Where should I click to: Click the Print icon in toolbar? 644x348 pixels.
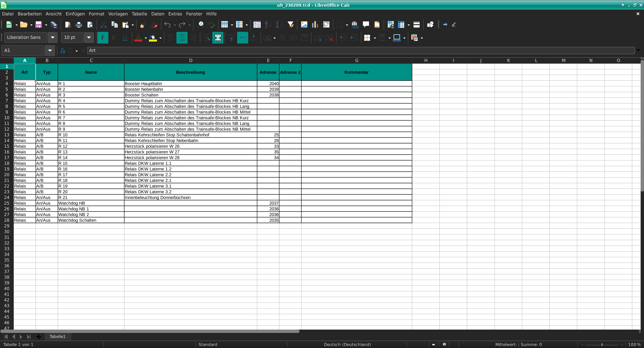pyautogui.click(x=79, y=24)
